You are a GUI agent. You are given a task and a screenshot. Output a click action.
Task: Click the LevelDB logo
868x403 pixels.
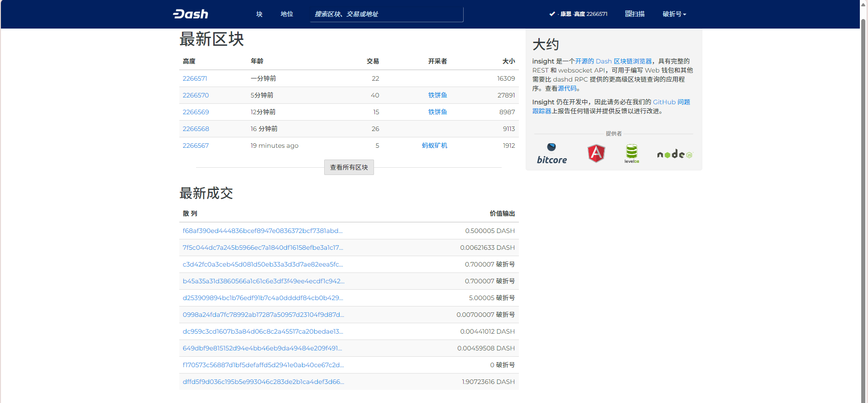[632, 154]
